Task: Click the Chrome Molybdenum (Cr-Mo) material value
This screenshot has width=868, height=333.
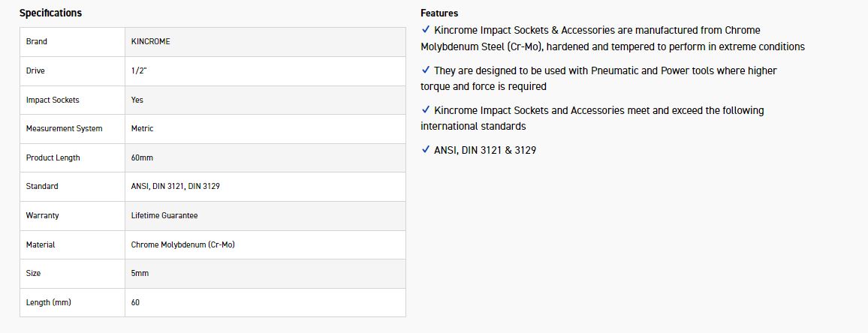Action: pyautogui.click(x=182, y=244)
